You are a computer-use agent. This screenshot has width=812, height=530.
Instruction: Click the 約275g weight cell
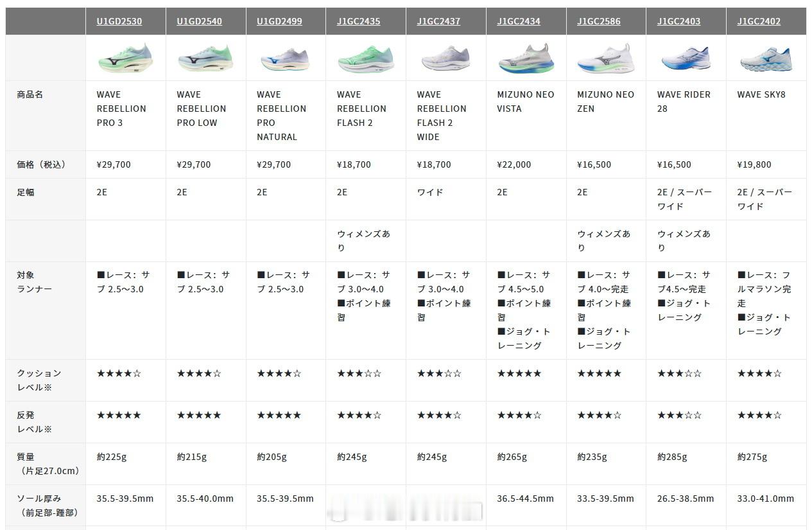(x=766, y=464)
